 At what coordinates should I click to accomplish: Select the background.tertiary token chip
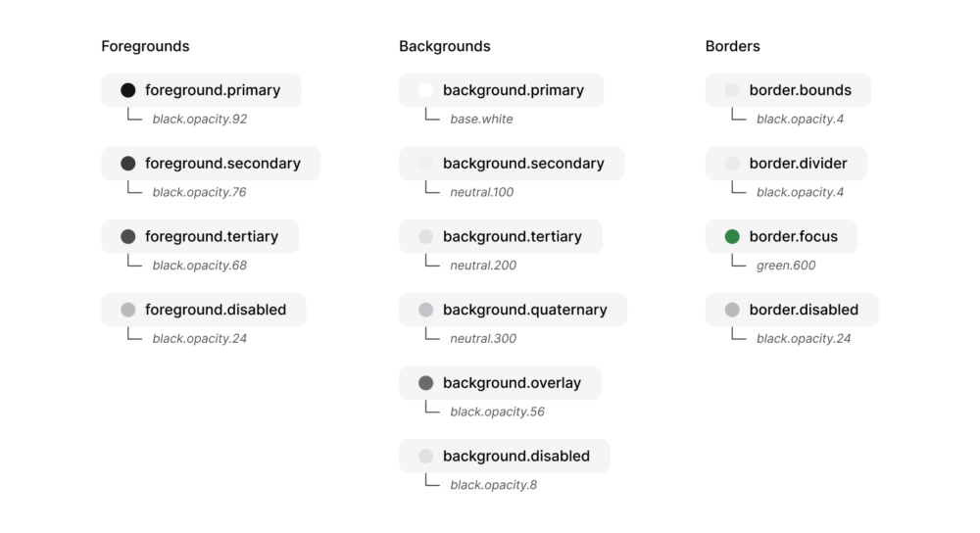pyautogui.click(x=501, y=236)
